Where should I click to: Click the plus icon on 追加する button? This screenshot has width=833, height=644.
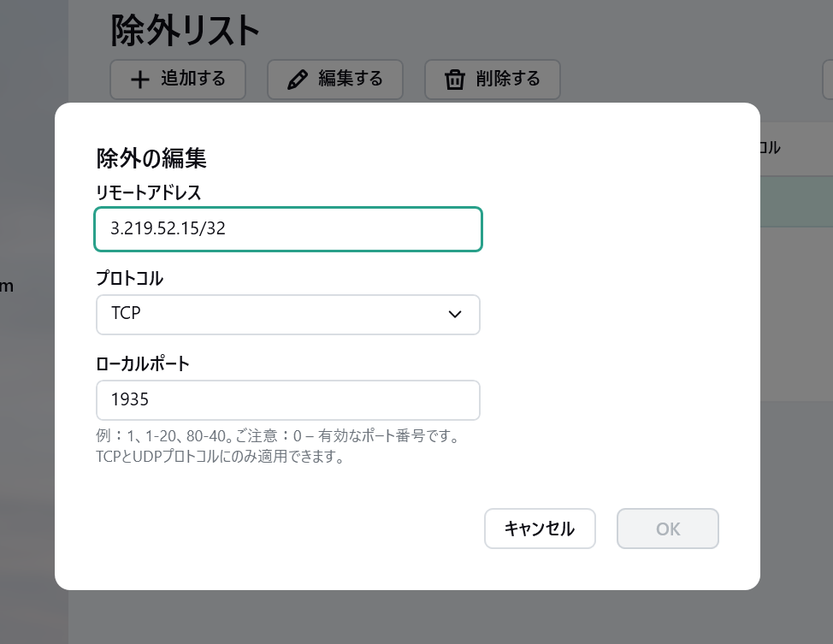(x=139, y=80)
